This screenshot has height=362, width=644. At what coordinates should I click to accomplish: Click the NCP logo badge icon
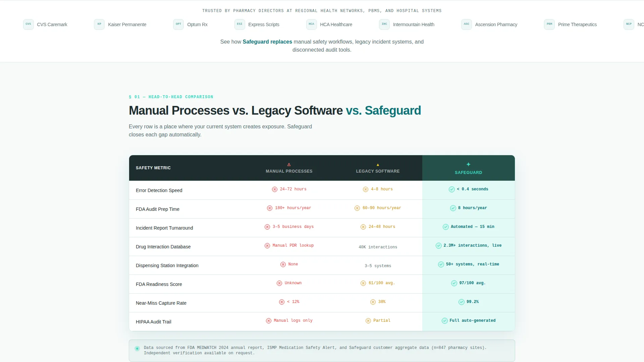click(629, 24)
